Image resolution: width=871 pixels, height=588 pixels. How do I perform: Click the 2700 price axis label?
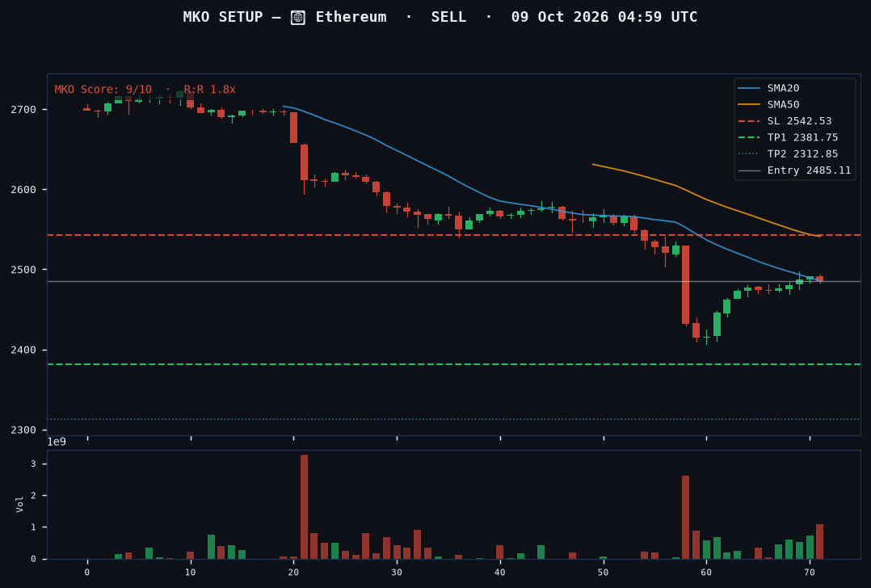pyautogui.click(x=23, y=109)
